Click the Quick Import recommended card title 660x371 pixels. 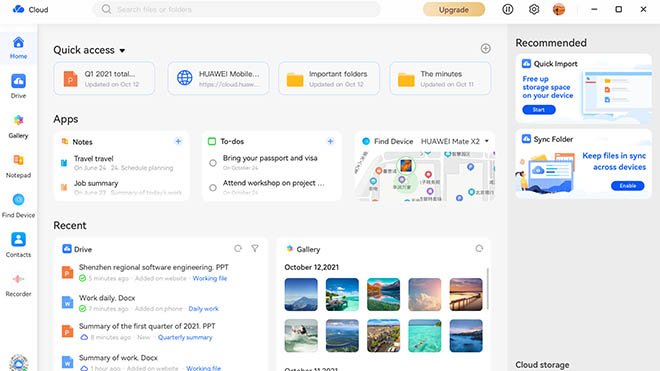(x=556, y=64)
